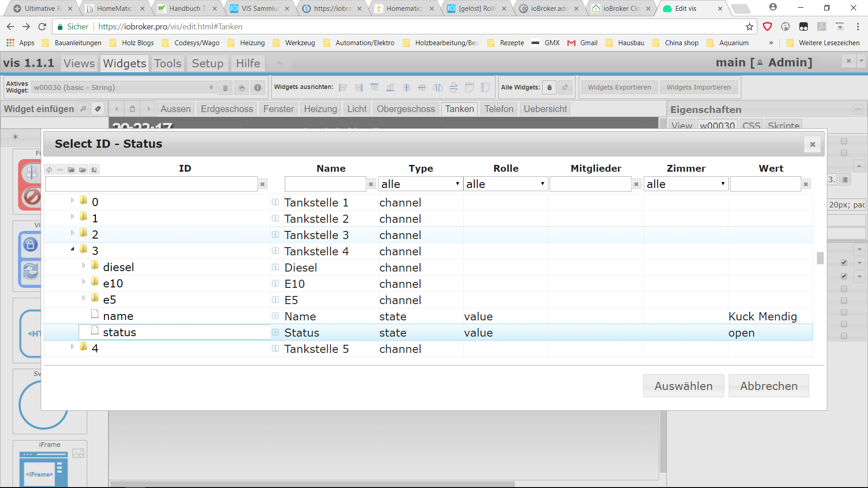This screenshot has height=488, width=868.
Task: Expand folder 0 in the ID tree
Action: tap(72, 200)
